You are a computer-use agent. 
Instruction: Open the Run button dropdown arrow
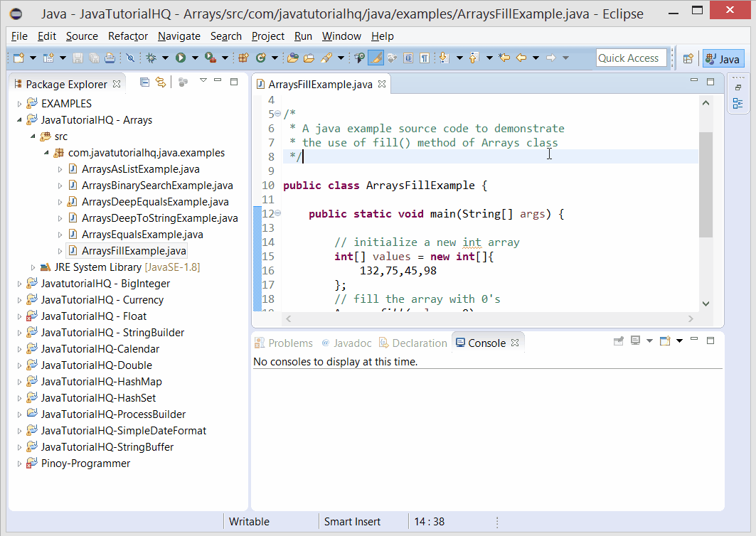tap(194, 56)
